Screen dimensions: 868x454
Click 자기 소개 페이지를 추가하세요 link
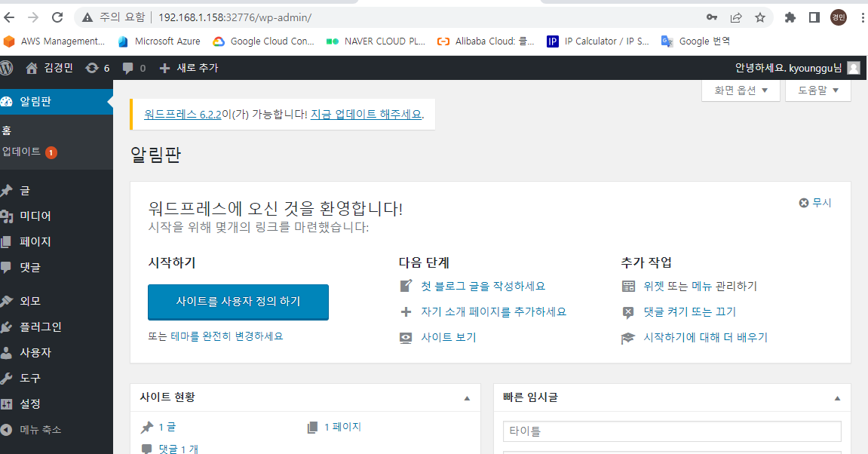pyautogui.click(x=494, y=311)
